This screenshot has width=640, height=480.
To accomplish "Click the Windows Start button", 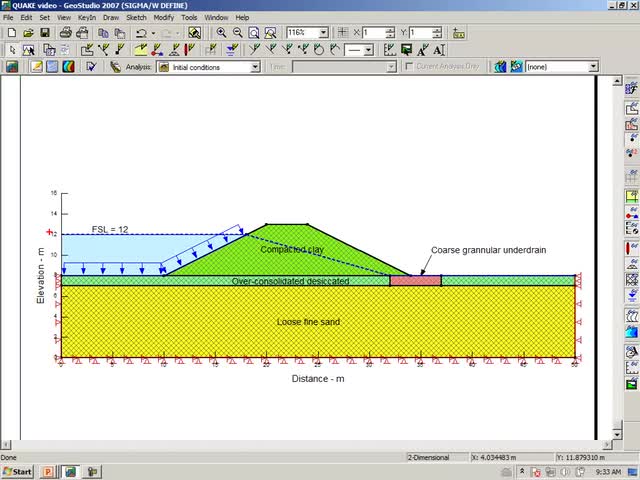I will (17, 471).
